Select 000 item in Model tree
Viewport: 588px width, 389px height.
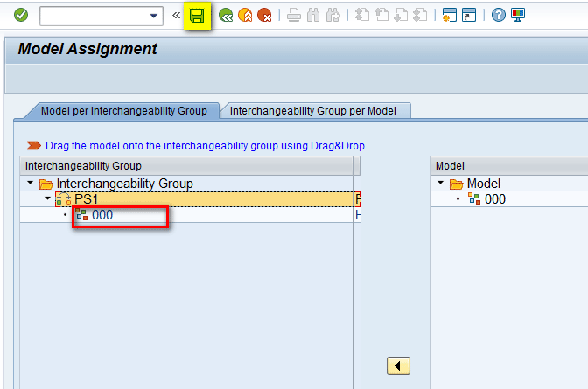tap(494, 199)
